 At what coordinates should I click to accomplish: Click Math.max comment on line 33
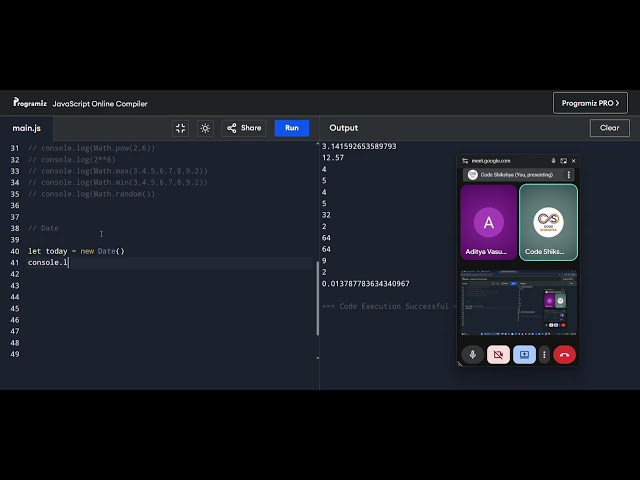click(118, 171)
